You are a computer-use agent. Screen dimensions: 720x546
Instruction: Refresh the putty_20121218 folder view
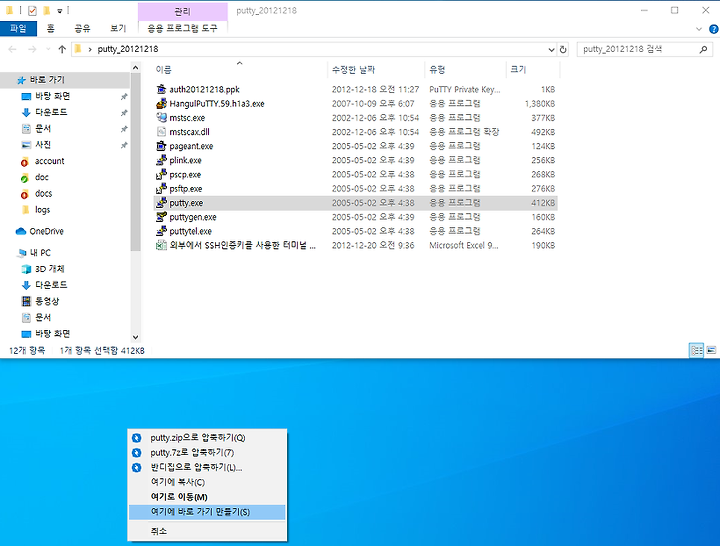[563, 49]
